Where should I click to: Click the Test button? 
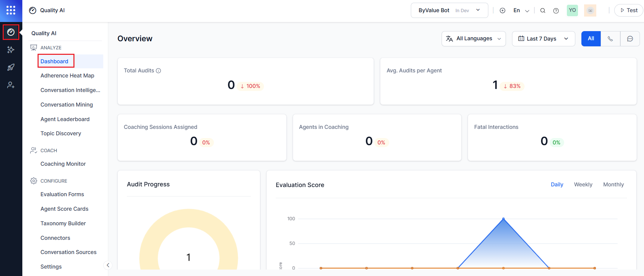point(629,10)
